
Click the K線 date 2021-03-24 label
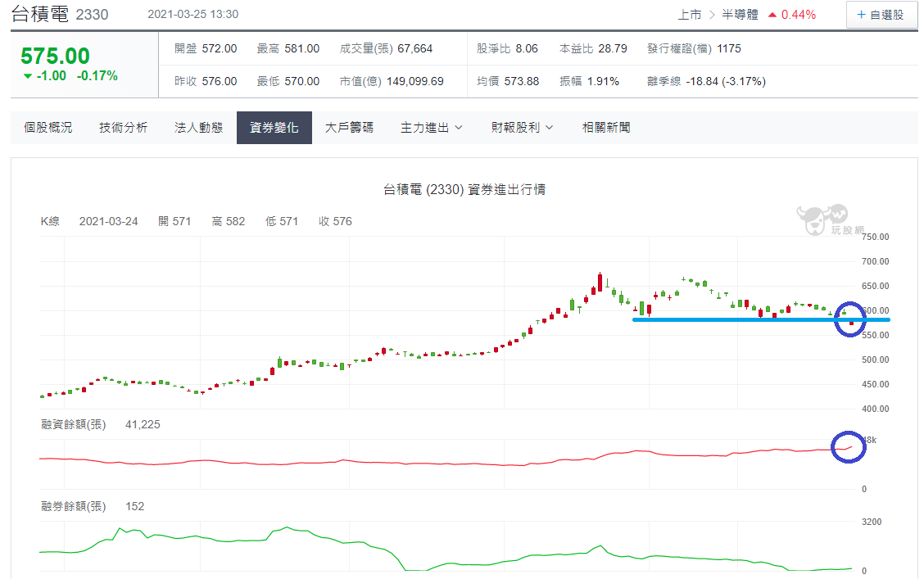pyautogui.click(x=108, y=221)
